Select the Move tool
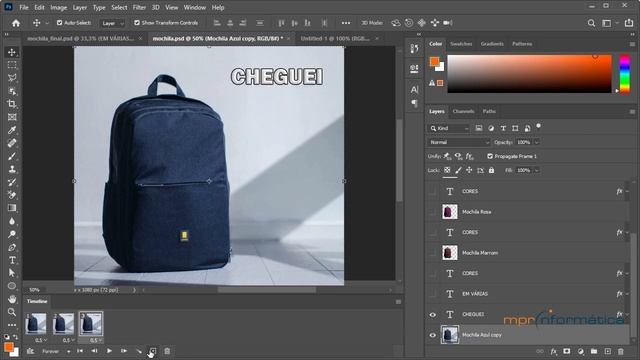Viewport: 640px width, 360px height. (12, 52)
